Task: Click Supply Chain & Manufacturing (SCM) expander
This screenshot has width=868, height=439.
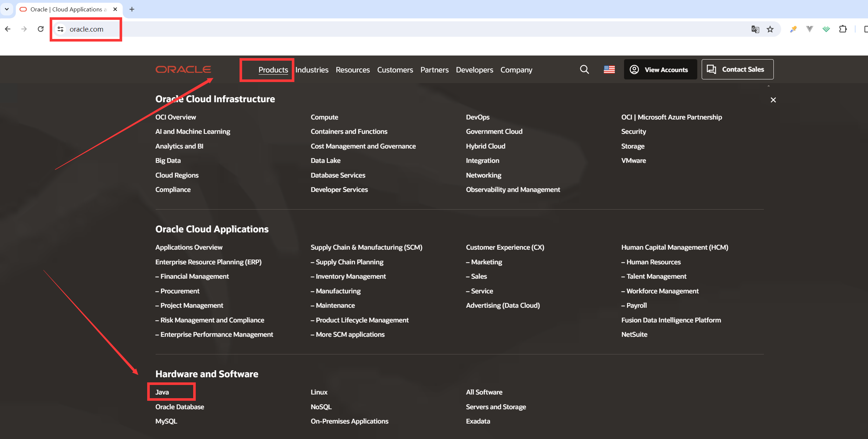Action: tap(366, 247)
